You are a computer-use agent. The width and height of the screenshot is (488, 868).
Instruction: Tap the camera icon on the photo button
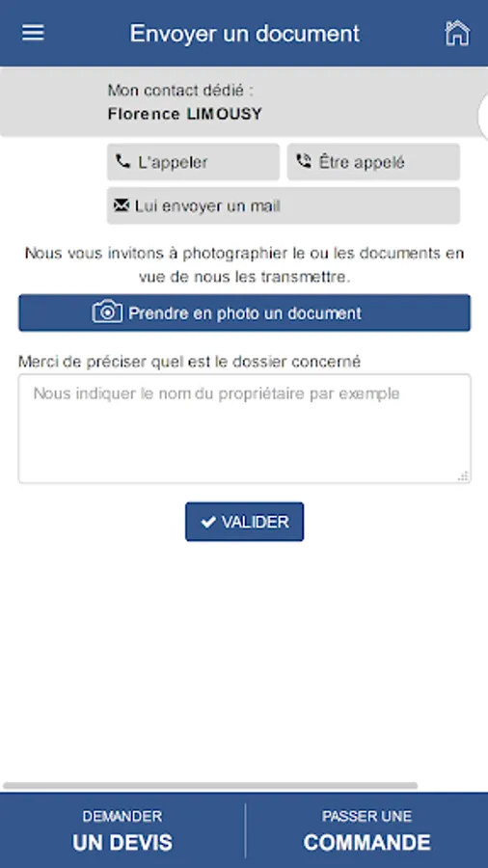(x=107, y=312)
